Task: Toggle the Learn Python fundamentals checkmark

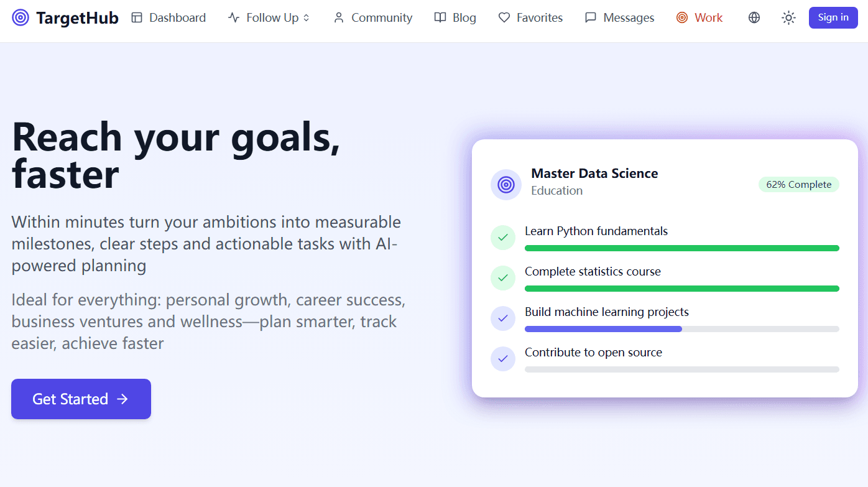Action: pyautogui.click(x=503, y=238)
